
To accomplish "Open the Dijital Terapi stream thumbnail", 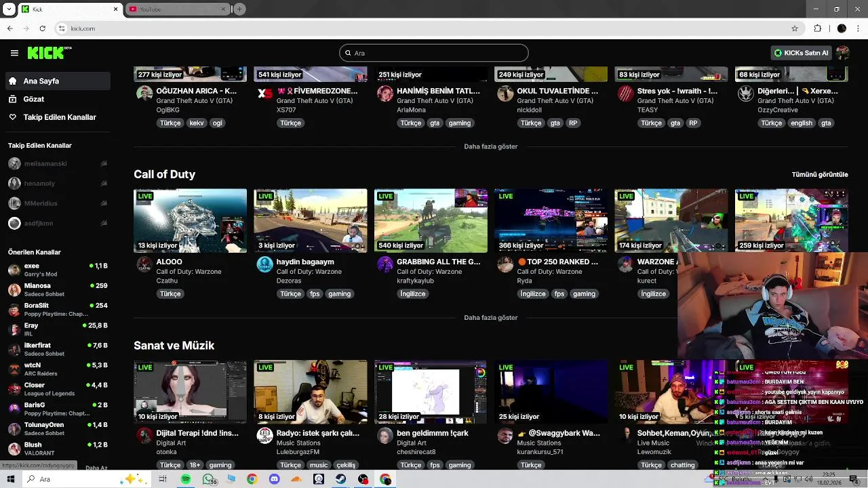I will click(x=190, y=392).
